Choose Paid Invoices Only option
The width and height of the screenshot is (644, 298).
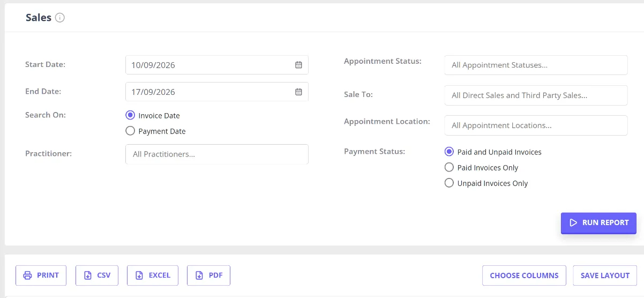[449, 167]
